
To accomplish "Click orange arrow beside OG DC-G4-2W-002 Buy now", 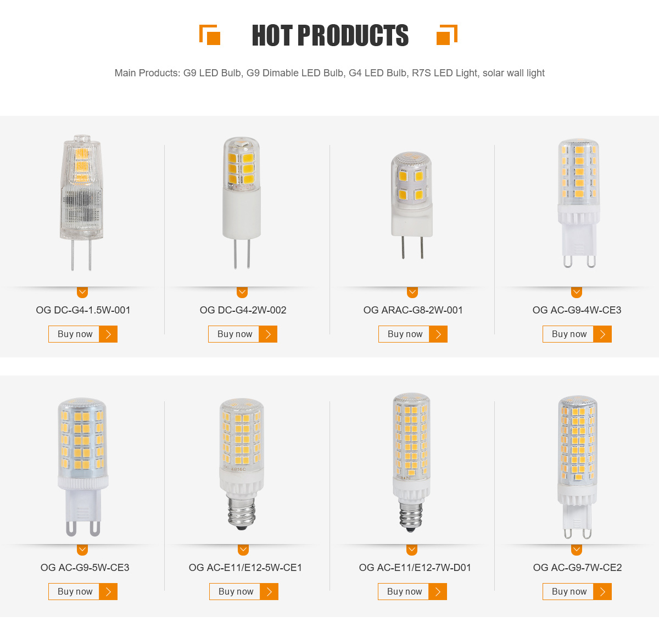I will 268,334.
